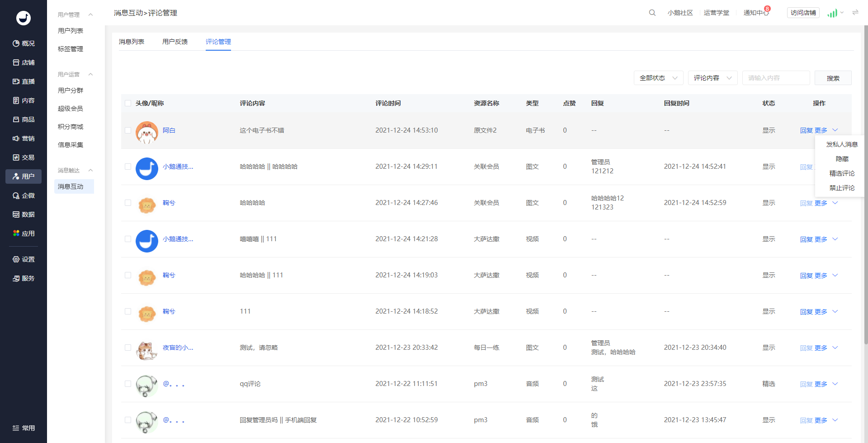Choose 精选评论 from the dropdown menu
868x443 pixels.
pos(842,173)
